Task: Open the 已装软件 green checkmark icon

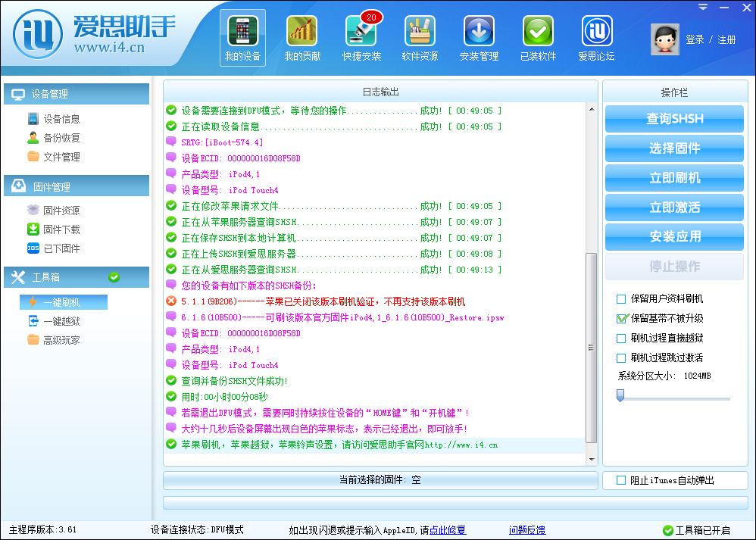Action: (538, 38)
